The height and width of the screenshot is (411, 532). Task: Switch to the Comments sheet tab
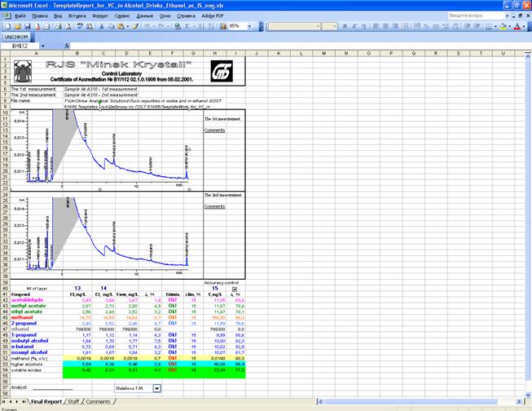tap(98, 401)
